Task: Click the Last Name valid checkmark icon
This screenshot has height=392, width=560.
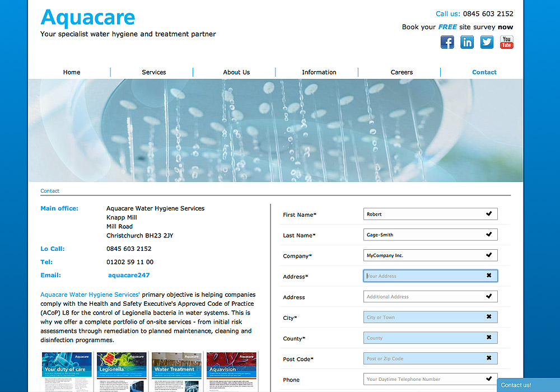Action: [x=489, y=234]
